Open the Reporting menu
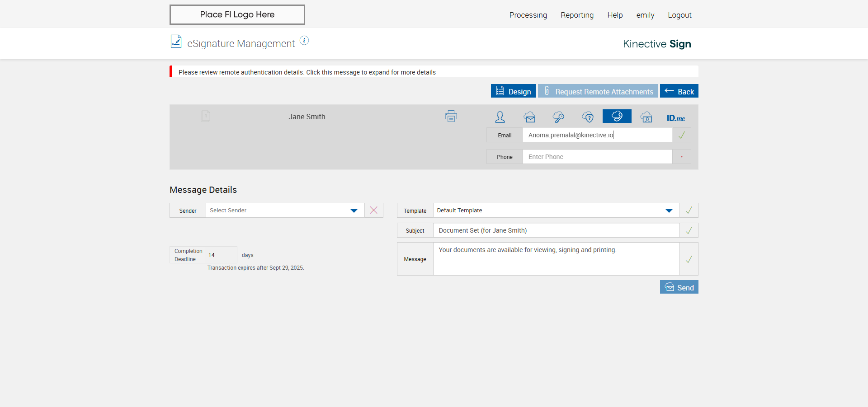This screenshot has width=868, height=407. (x=577, y=15)
